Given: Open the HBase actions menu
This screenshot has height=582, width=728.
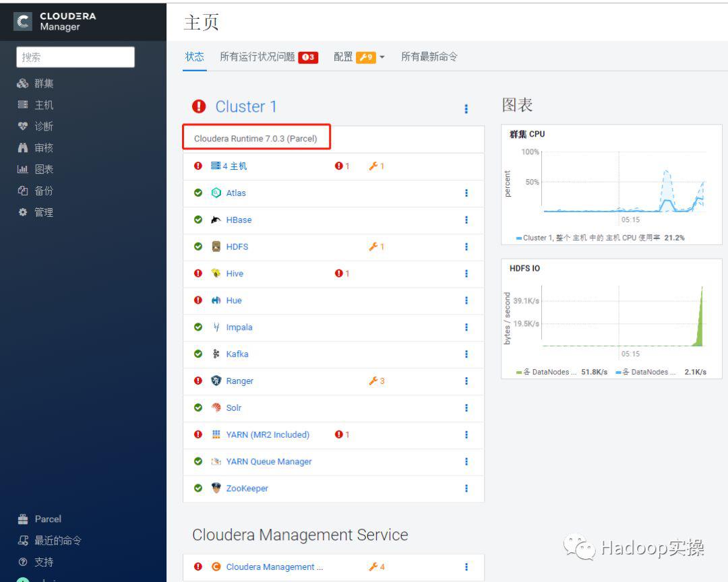Looking at the screenshot, I should click(x=466, y=220).
